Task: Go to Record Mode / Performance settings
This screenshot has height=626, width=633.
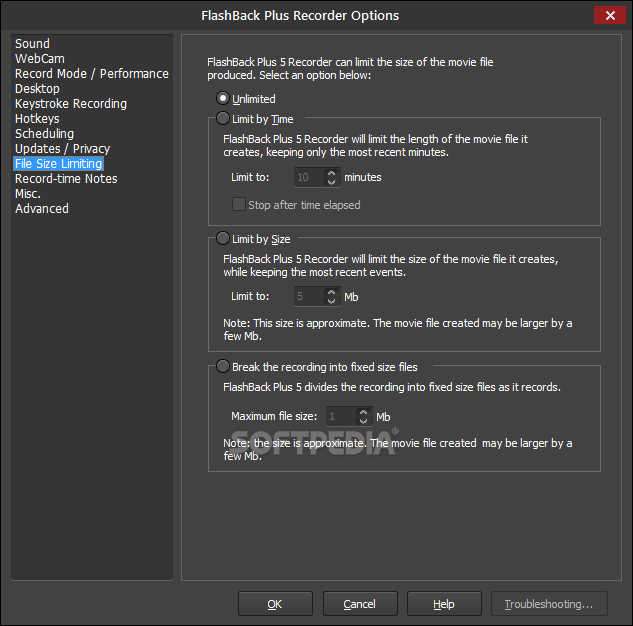Action: 92,74
